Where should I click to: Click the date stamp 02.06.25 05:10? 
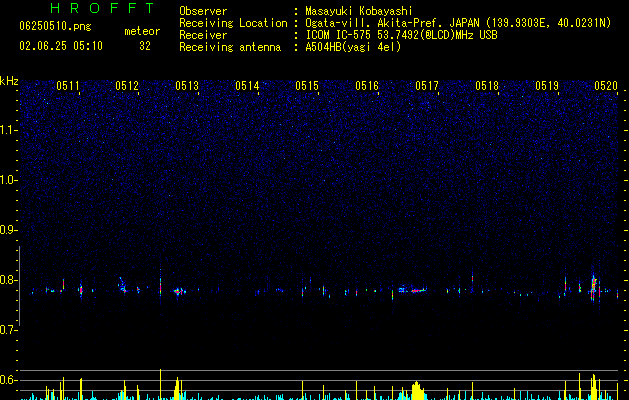61,46
